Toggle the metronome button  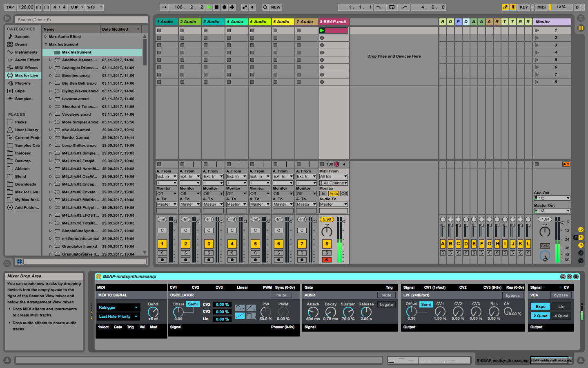pos(74,7)
